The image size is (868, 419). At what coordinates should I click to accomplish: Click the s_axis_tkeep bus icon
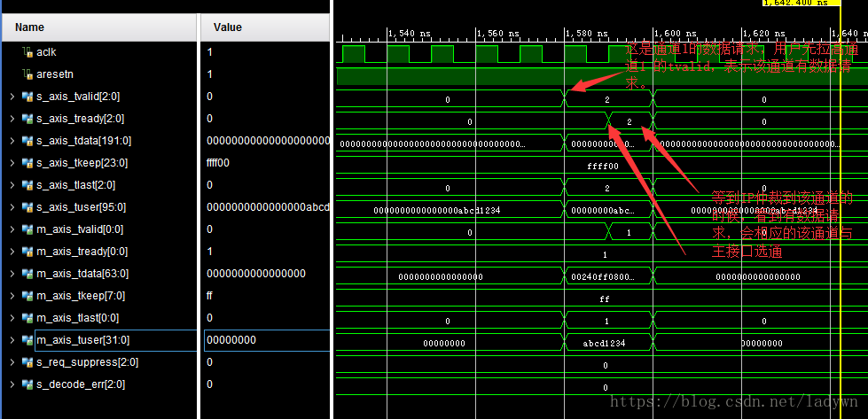[27, 163]
